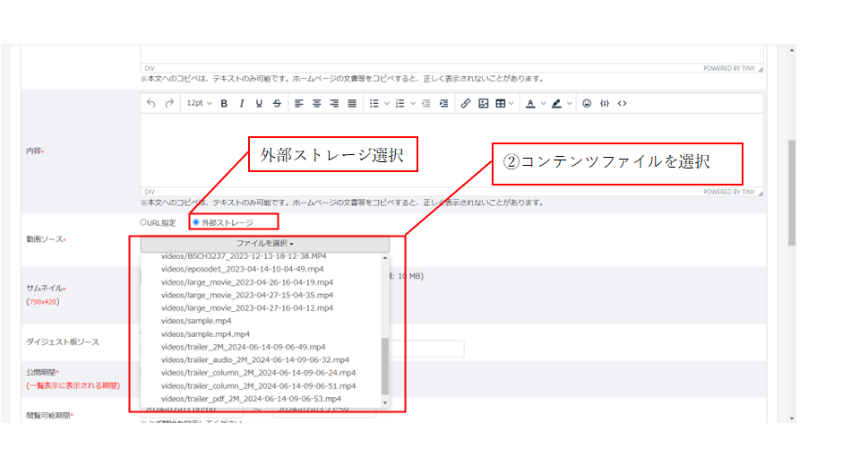Select the 外部ストレージ radio button
This screenshot has width=868, height=458.
196,222
